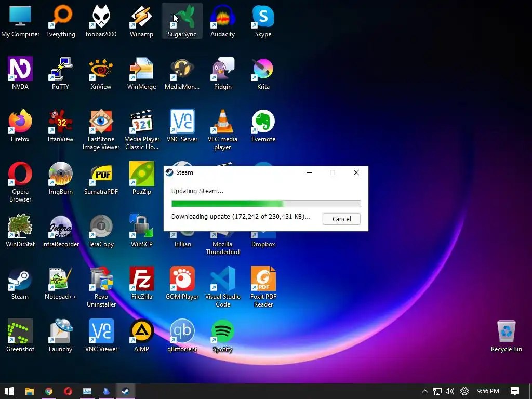Select AIMP player shortcut
Screen dimensions: 532x399
(x=141, y=336)
